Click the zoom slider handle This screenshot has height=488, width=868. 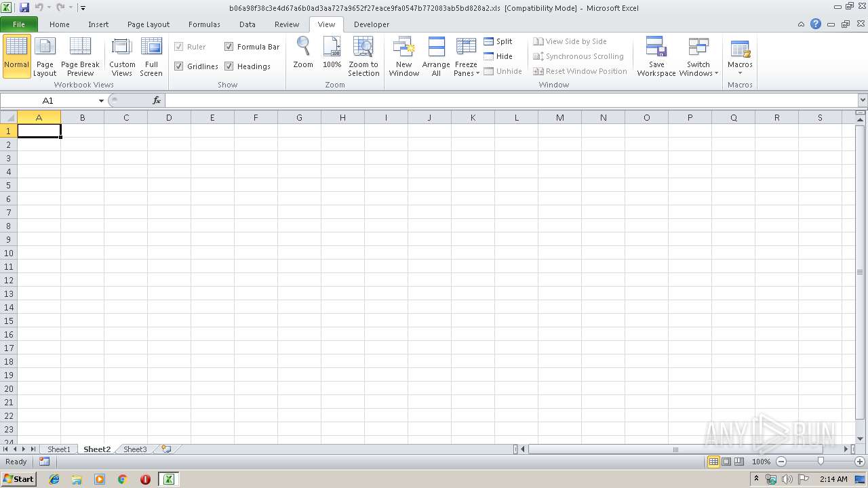coord(821,462)
